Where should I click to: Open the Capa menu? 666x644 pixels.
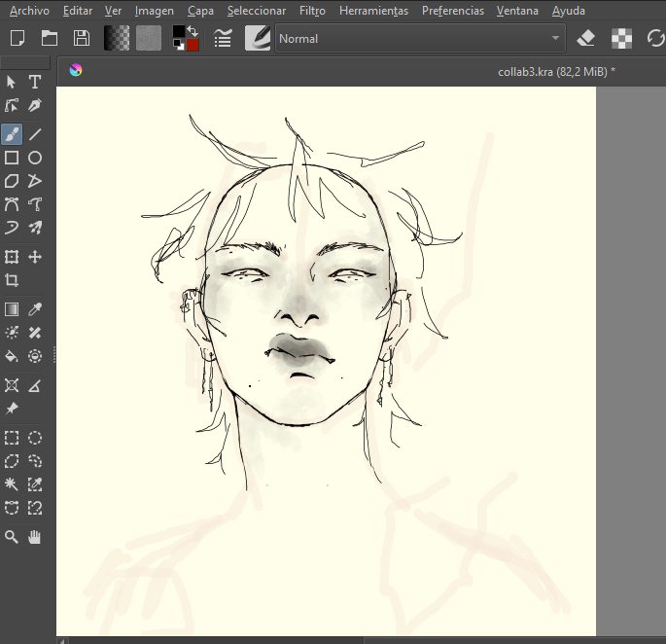pos(200,11)
